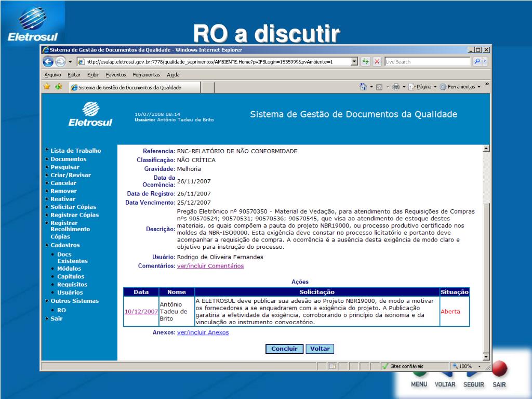Open the Página toolbar menu
This screenshot has height=399, width=532.
422,87
